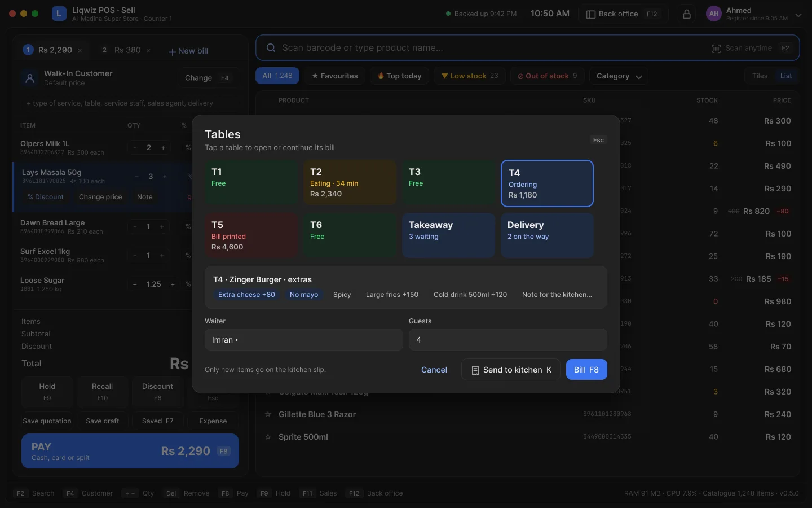Click the AH user avatar

(x=714, y=14)
